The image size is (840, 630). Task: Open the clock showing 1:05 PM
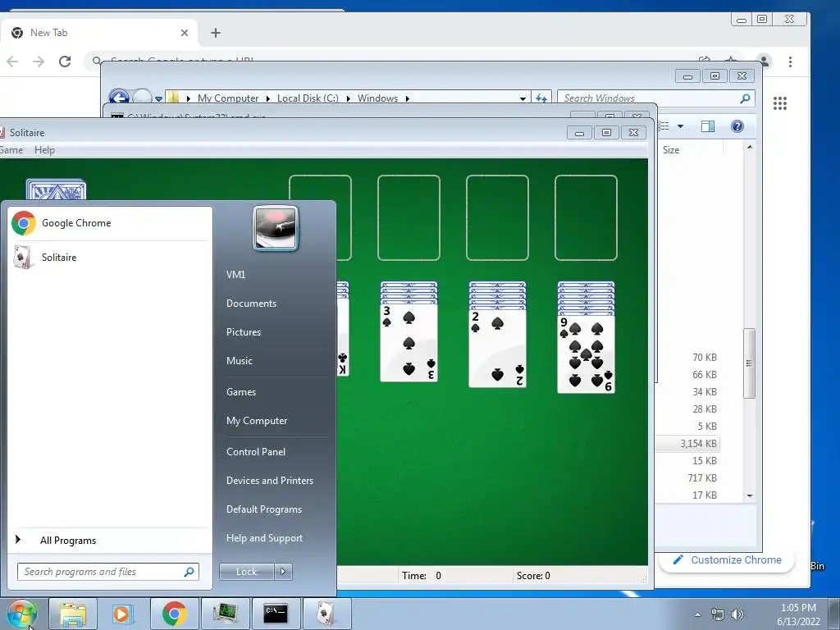[798, 614]
